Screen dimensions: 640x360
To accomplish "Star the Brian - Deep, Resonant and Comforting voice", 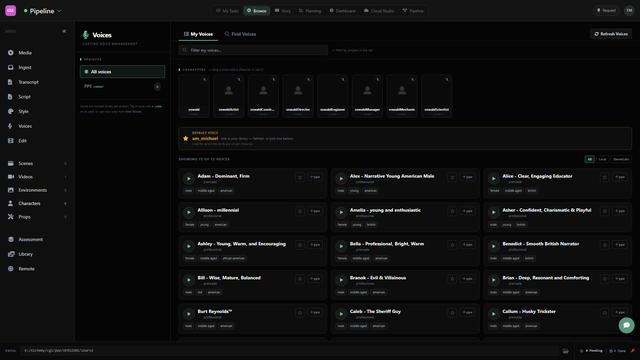I will [604, 279].
